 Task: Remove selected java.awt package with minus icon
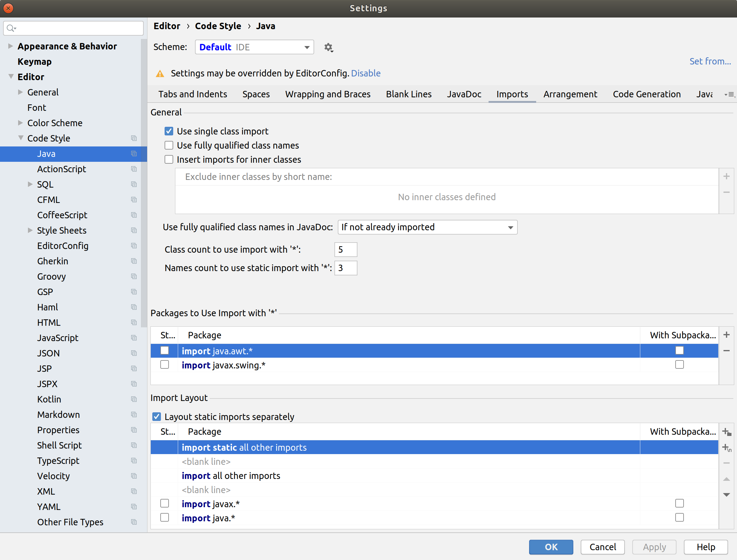[727, 351]
